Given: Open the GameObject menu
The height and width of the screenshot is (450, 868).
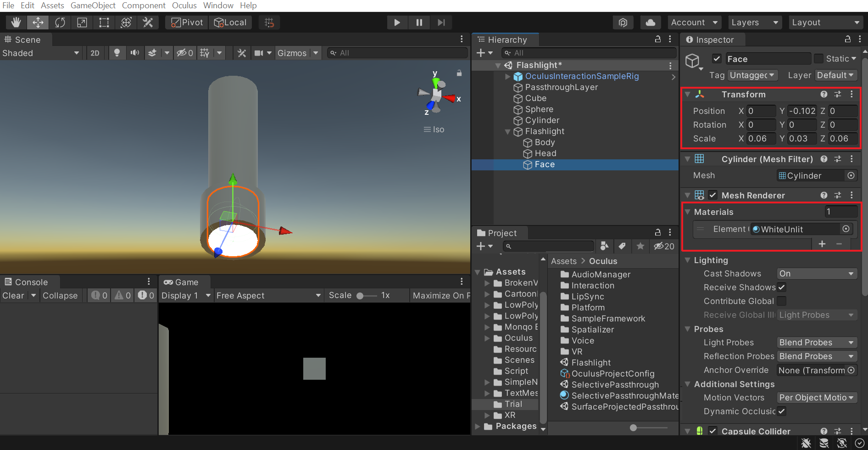Looking at the screenshot, I should click(93, 6).
